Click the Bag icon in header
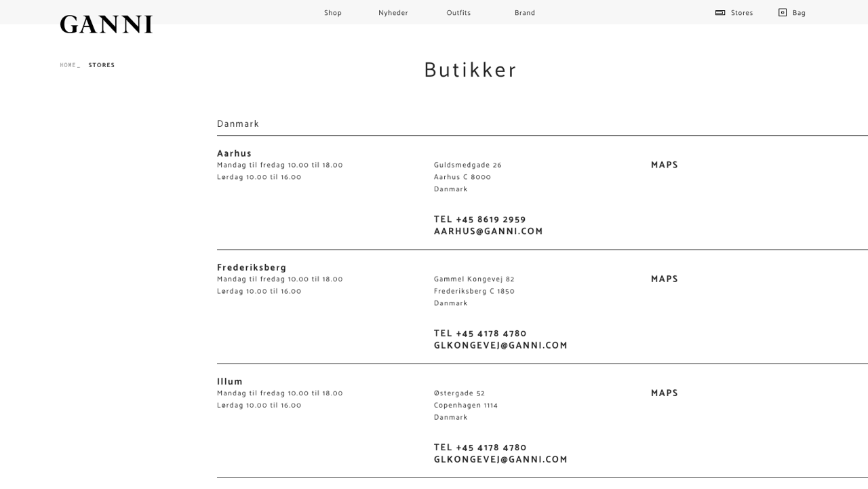This screenshot has width=868, height=489. pos(783,13)
